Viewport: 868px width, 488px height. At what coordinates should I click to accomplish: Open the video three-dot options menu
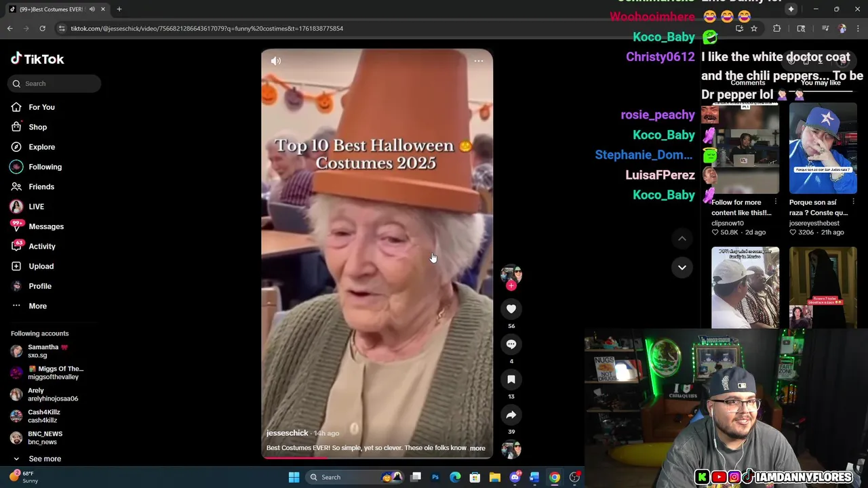[479, 61]
